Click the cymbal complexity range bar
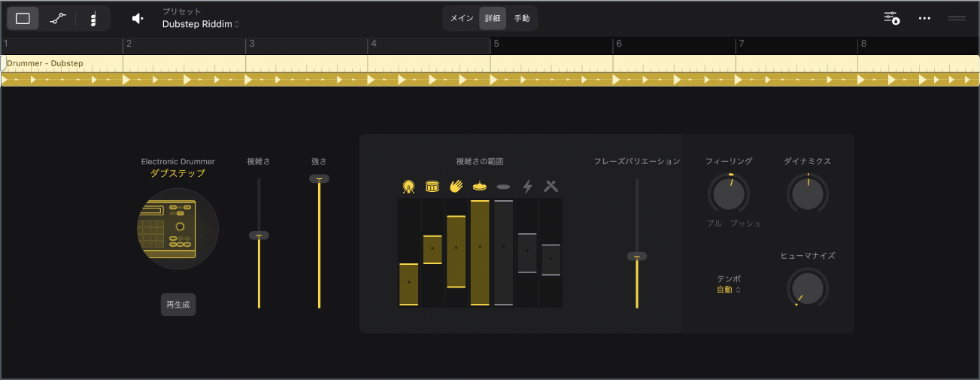 tap(504, 252)
